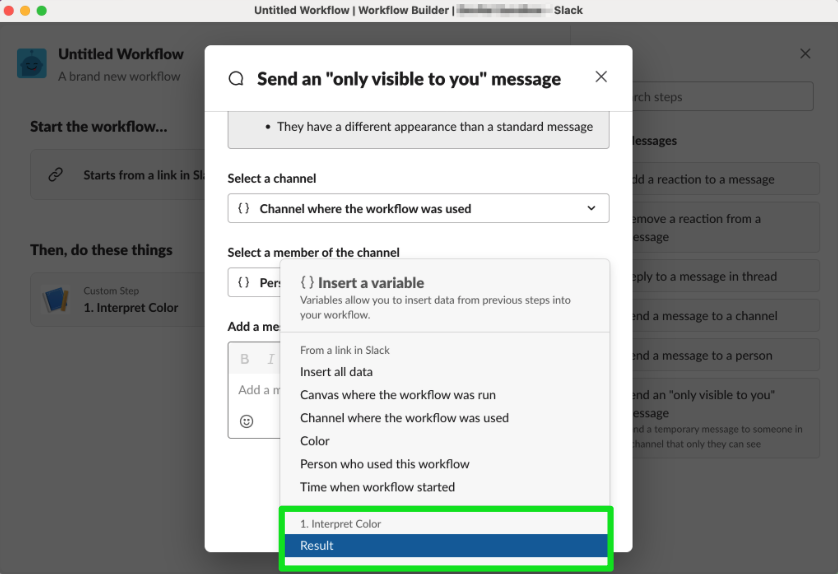
Task: Select "Time when workflow started" variable
Action: (377, 487)
